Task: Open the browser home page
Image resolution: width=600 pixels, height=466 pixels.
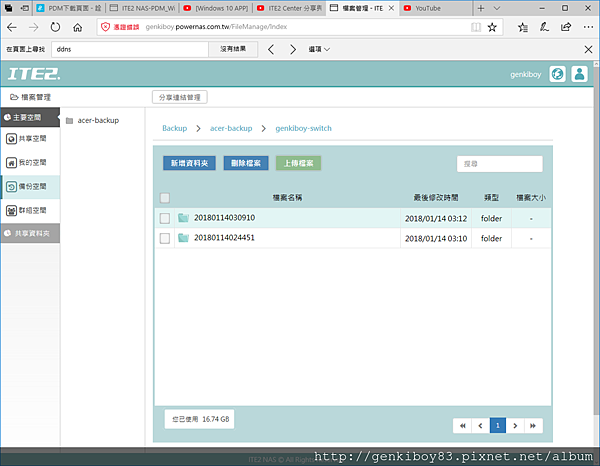Action: [x=78, y=27]
